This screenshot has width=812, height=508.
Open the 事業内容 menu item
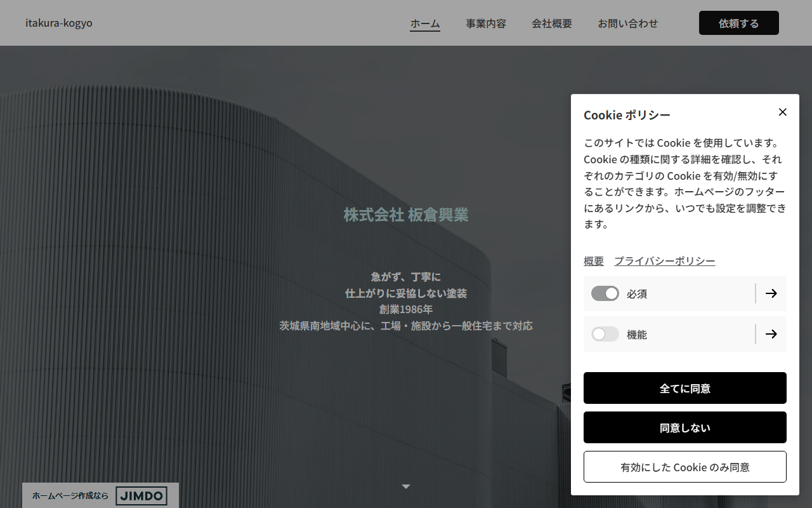(x=486, y=23)
